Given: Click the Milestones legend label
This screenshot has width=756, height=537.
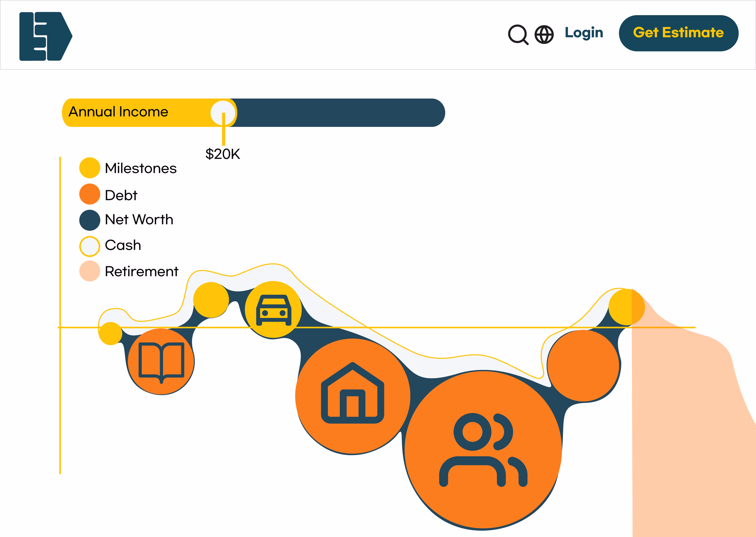Looking at the screenshot, I should point(141,168).
